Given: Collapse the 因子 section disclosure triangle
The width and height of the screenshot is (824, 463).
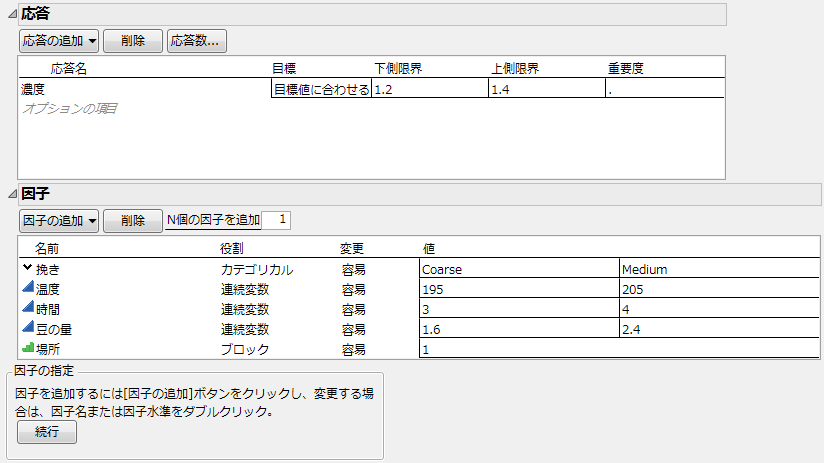Looking at the screenshot, I should [x=12, y=194].
